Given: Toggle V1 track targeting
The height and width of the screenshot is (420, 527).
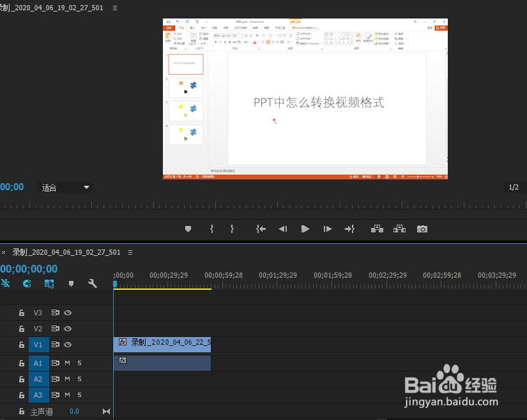Looking at the screenshot, I should click(39, 345).
